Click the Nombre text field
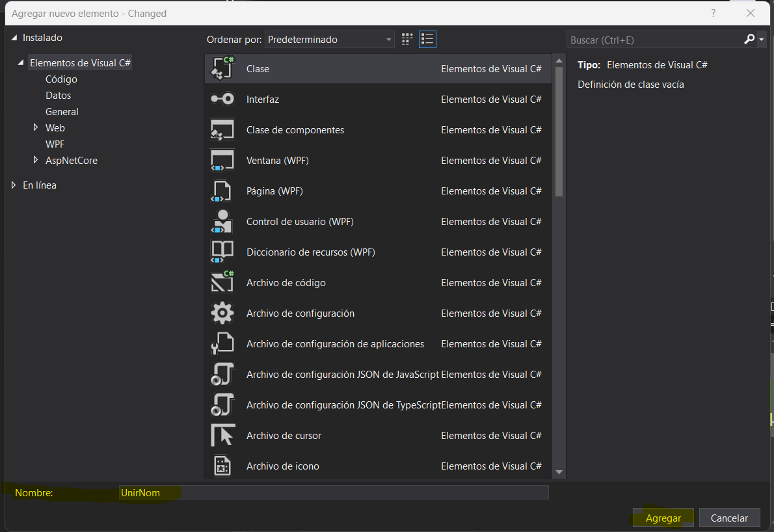 (333, 493)
